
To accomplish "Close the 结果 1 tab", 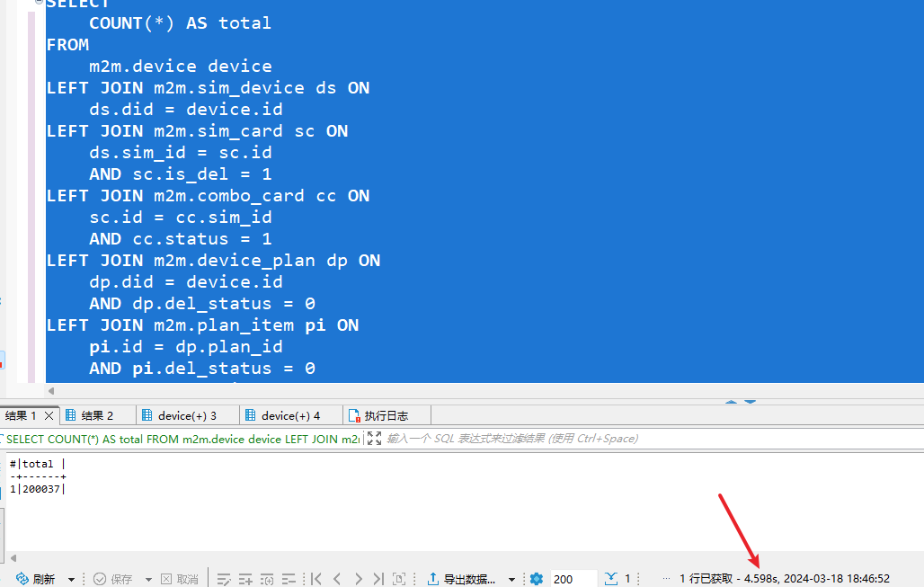I will point(49,415).
